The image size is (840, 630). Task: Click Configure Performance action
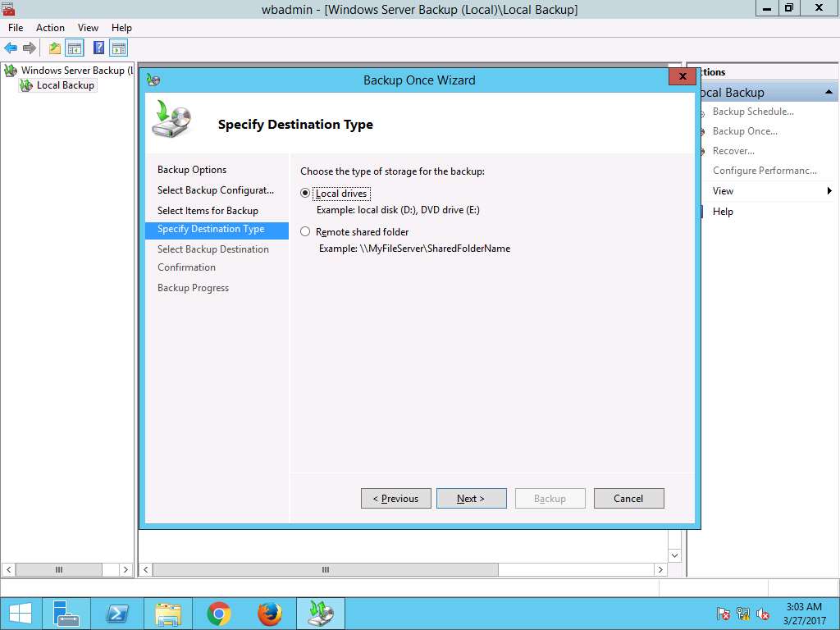[x=765, y=171]
